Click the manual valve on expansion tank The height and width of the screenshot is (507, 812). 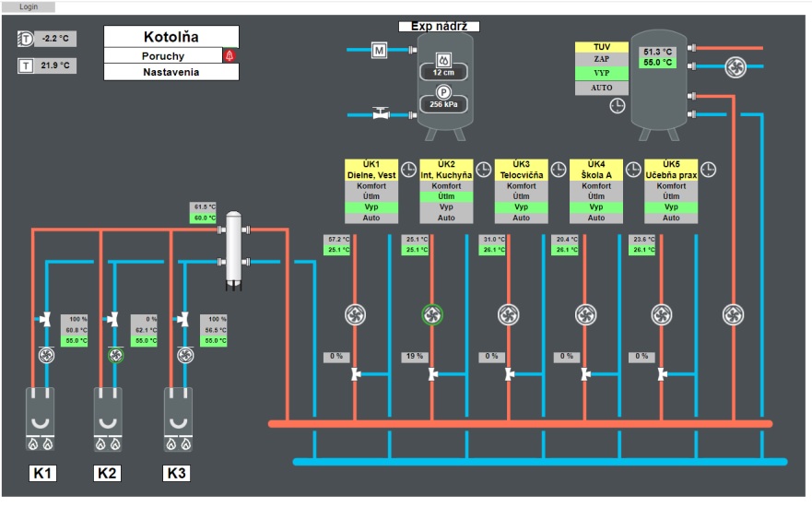[x=382, y=112]
